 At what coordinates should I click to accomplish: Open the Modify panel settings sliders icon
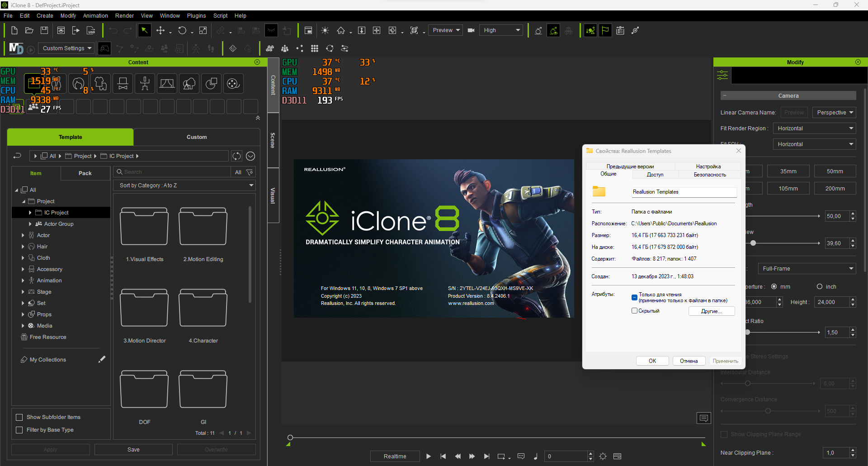(722, 75)
